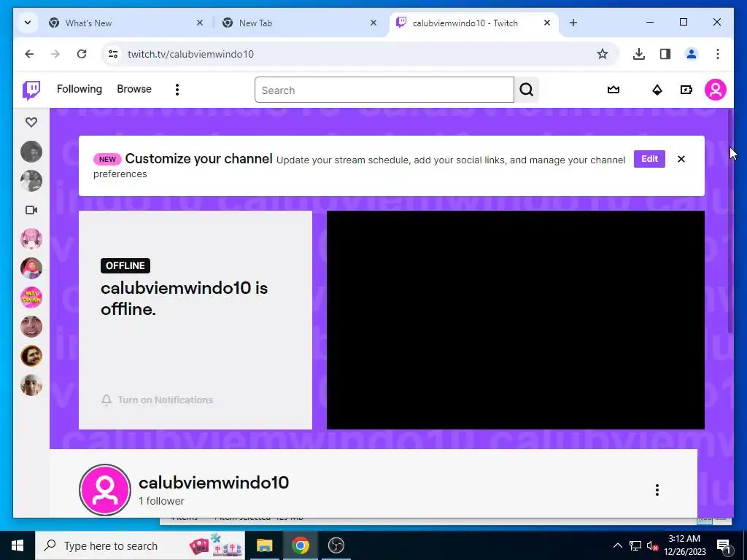The height and width of the screenshot is (560, 747).
Task: Open the bearded man channel avatar
Action: point(31,356)
